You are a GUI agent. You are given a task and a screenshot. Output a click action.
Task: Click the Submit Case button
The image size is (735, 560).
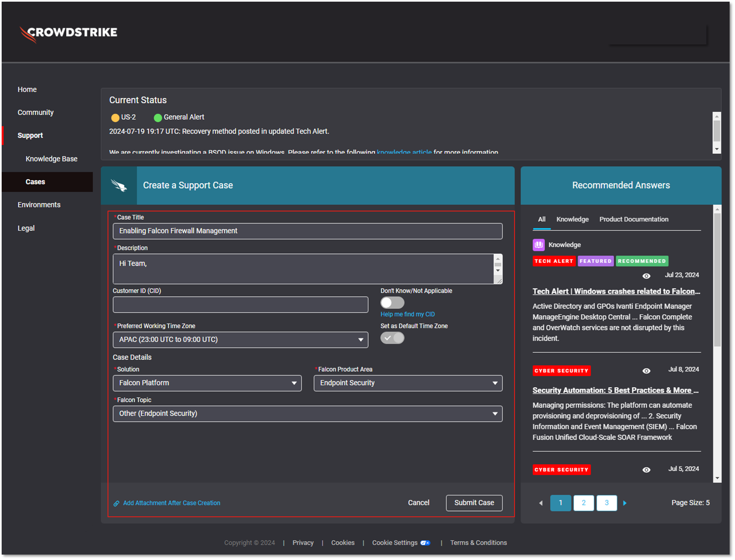coord(474,503)
